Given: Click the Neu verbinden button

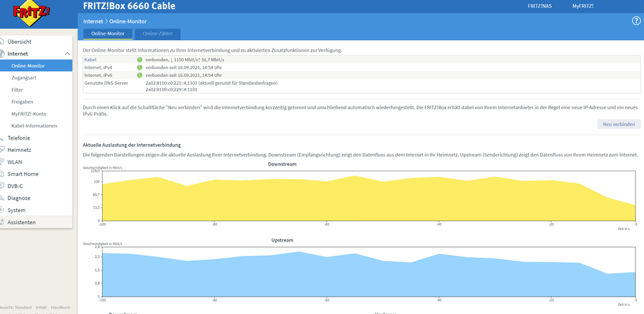Looking at the screenshot, I should tap(619, 124).
